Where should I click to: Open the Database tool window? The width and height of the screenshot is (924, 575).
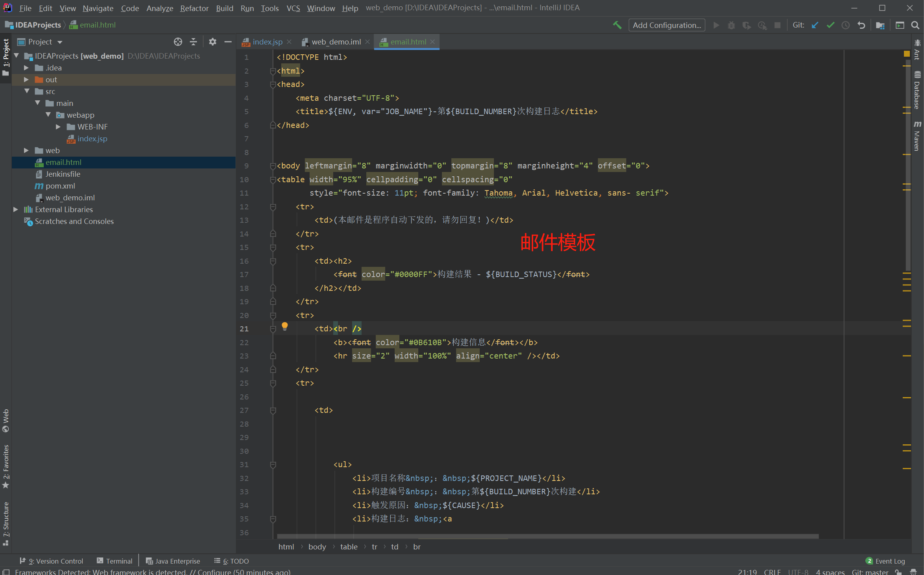(x=917, y=90)
